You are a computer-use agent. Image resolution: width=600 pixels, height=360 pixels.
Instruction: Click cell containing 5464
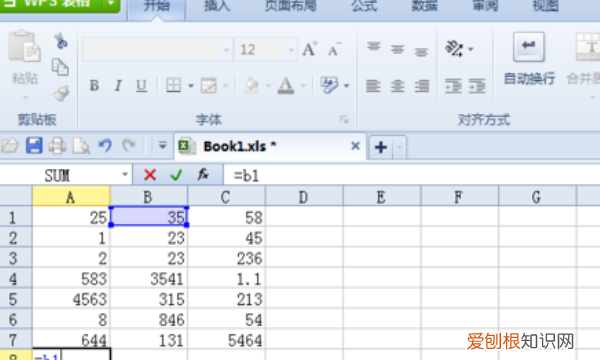[x=227, y=340]
